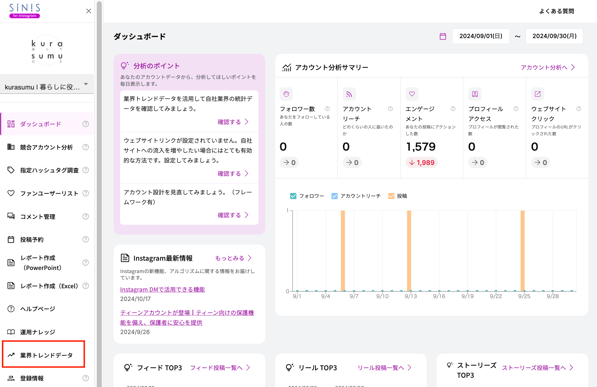
Task: Click フィード投稿一覧へ link
Action: click(x=220, y=368)
